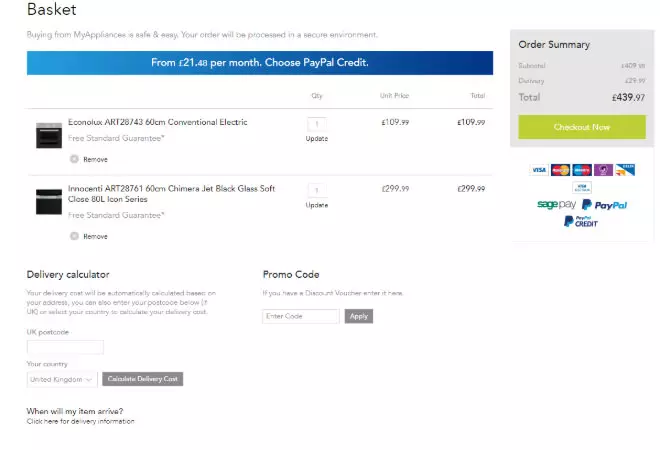Open Econolux ART28743 product link
The image size is (660, 450).
pos(157,122)
